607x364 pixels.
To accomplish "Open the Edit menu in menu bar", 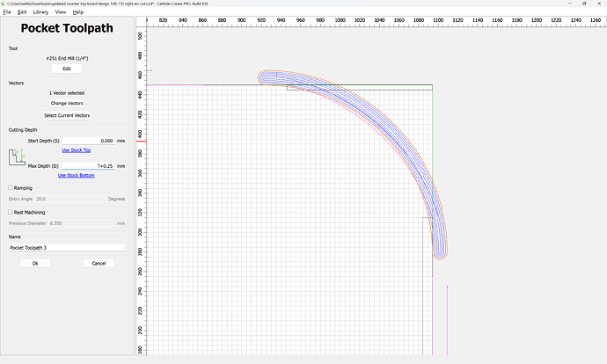I will [x=22, y=12].
